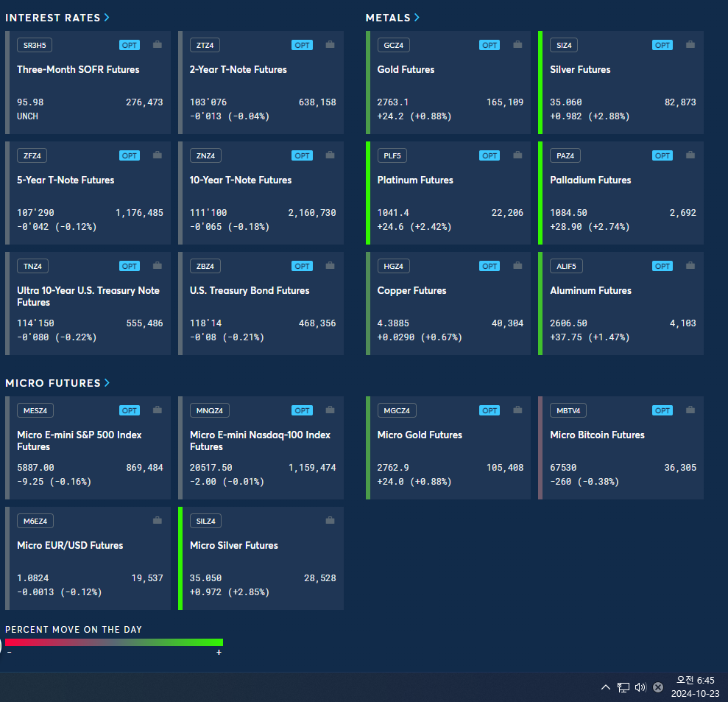
Task: Click the OPT badge on HGZ4 Copper card
Action: tap(490, 266)
